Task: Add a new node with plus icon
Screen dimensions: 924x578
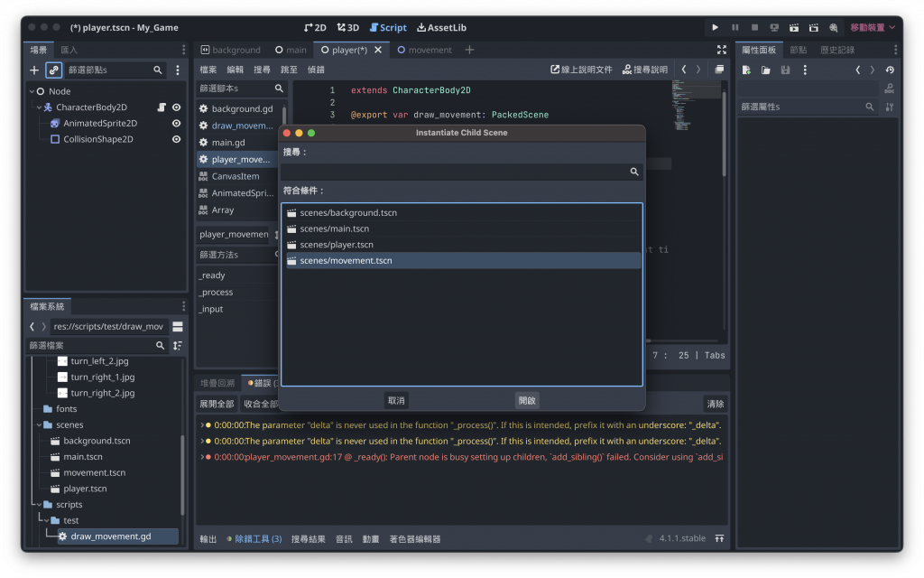Action: pyautogui.click(x=34, y=70)
